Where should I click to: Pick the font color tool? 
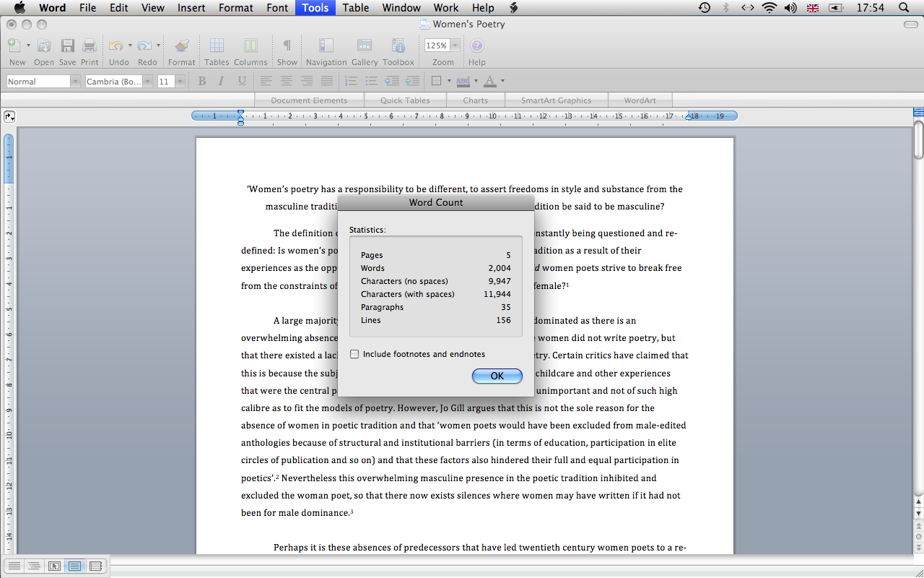click(x=490, y=81)
